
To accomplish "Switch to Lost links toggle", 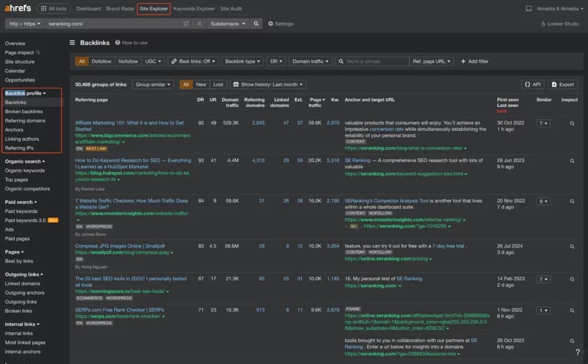I will [x=218, y=84].
